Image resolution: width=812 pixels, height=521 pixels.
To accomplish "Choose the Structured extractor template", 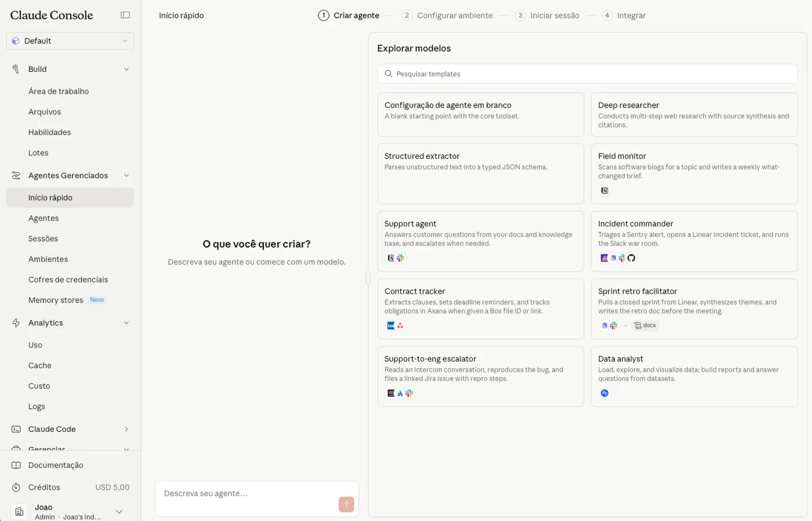I will [x=481, y=174].
